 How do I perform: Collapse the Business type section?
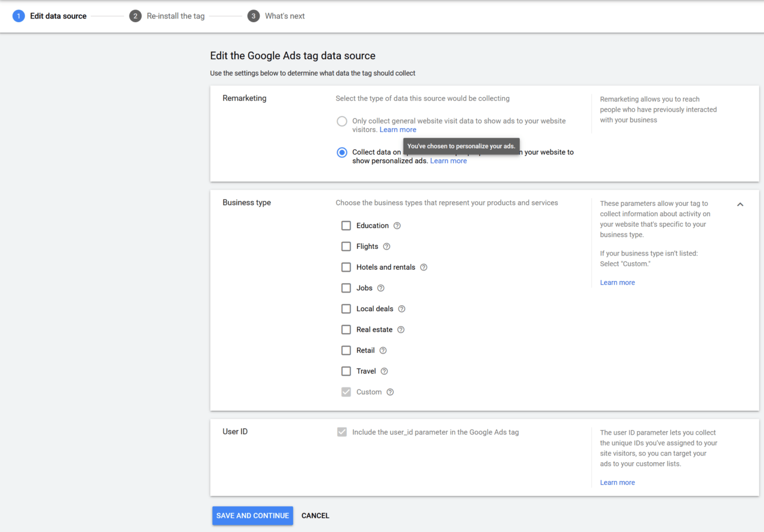click(740, 204)
